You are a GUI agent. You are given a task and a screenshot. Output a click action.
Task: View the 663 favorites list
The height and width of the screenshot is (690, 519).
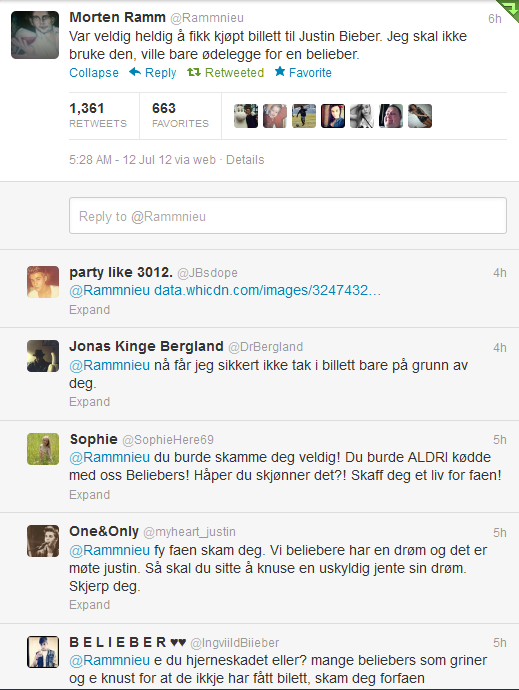pyautogui.click(x=180, y=115)
